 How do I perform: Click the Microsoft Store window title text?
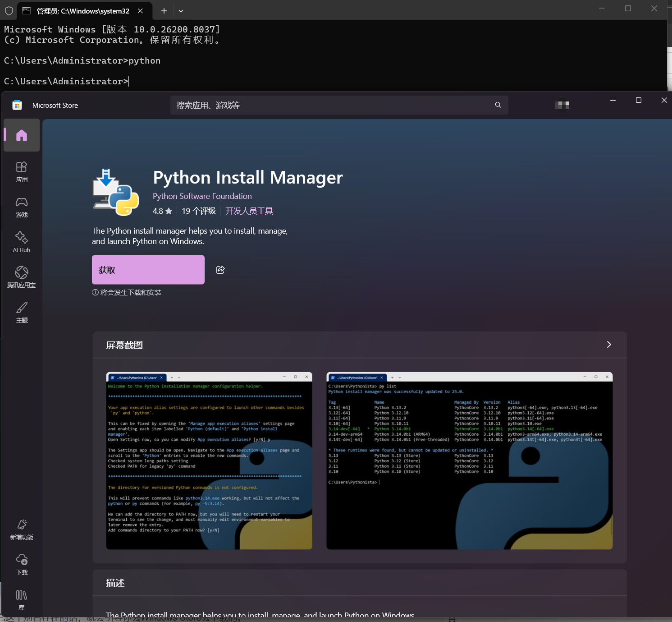pyautogui.click(x=55, y=105)
